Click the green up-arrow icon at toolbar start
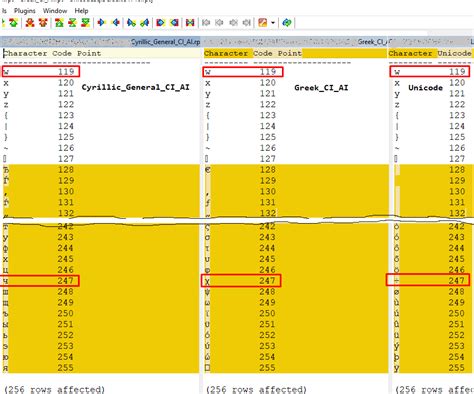474x394 pixels. [14, 23]
